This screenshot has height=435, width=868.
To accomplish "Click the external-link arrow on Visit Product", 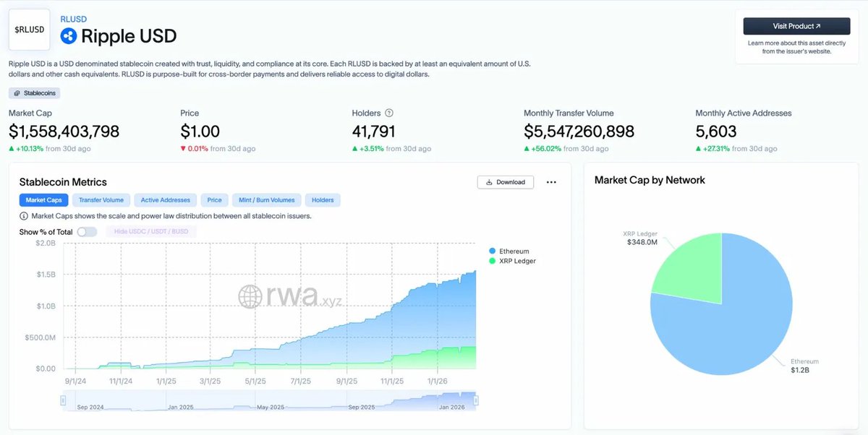I will [x=818, y=25].
